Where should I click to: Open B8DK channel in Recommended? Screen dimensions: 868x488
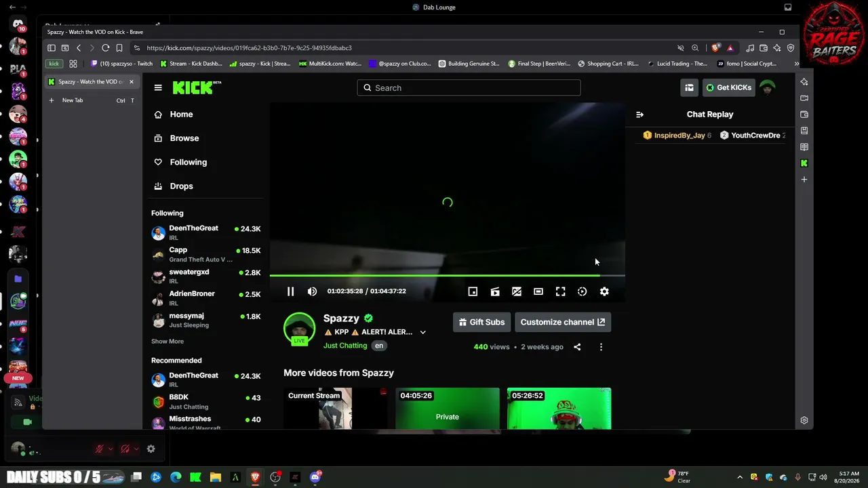point(206,401)
